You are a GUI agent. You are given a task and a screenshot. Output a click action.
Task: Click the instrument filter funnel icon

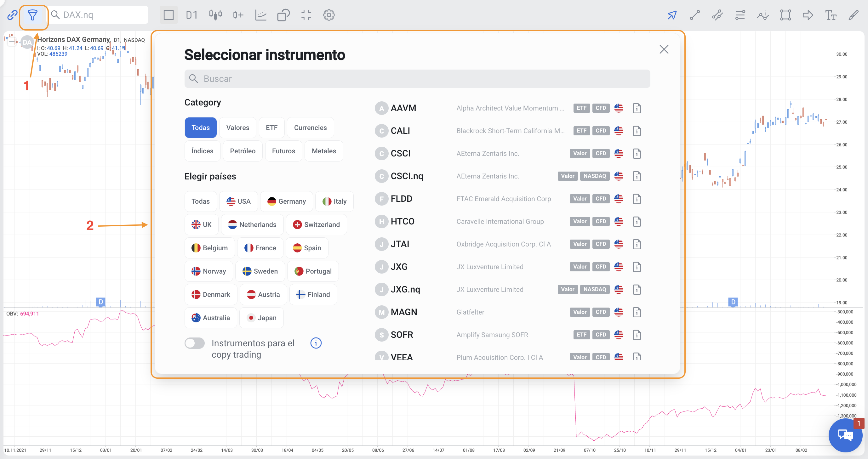33,15
